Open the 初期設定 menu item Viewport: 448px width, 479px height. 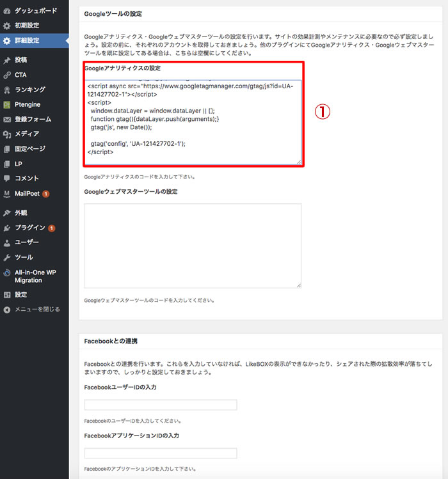[27, 26]
